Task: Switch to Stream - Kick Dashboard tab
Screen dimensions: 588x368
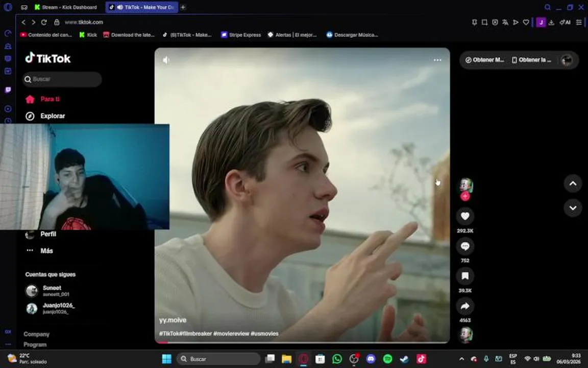Action: point(66,7)
